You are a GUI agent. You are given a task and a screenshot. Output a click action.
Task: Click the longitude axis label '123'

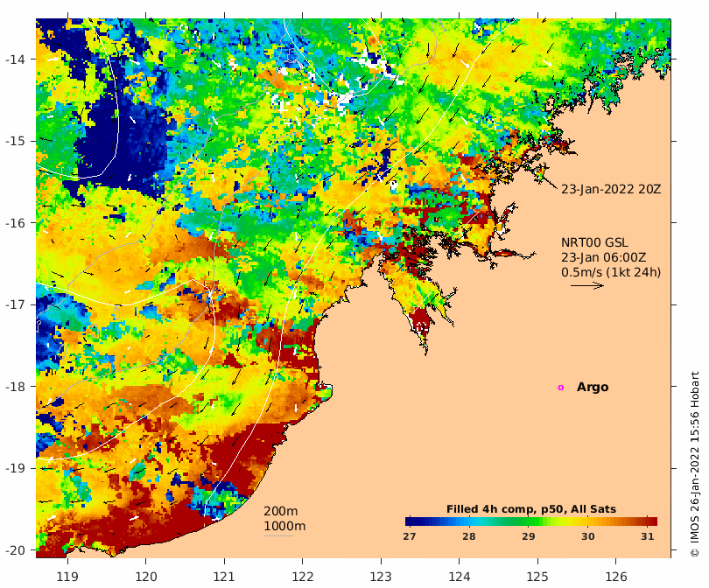[381, 577]
